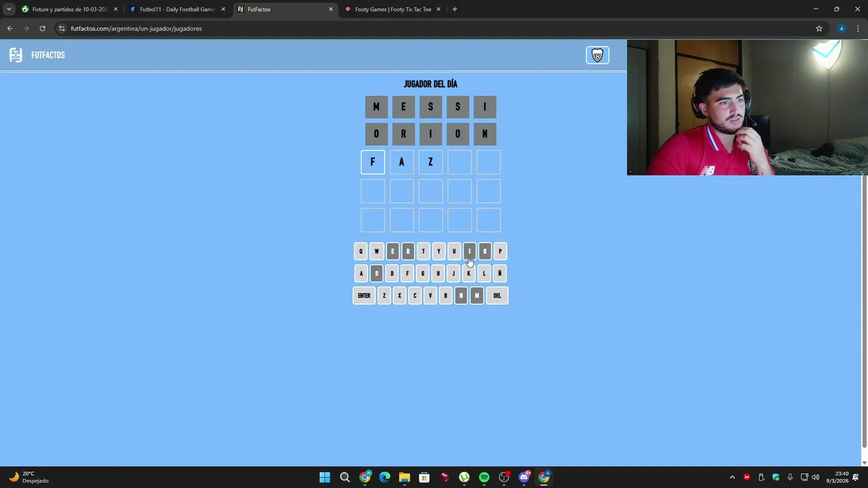Screen dimensions: 868x488
Task: Show hidden system tray icons
Action: 732,477
